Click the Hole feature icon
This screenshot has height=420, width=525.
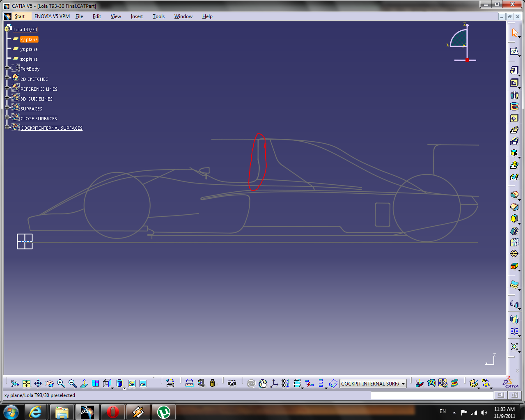point(514,118)
